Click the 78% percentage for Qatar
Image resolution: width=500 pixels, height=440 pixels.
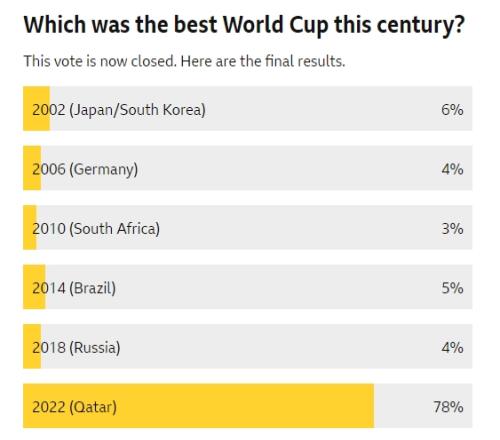(x=448, y=407)
